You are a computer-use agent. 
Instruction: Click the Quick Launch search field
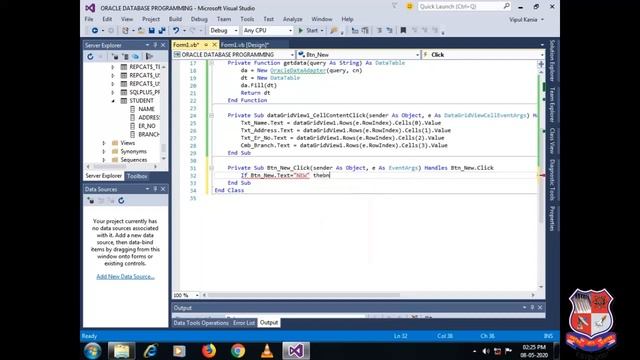coord(463,7)
